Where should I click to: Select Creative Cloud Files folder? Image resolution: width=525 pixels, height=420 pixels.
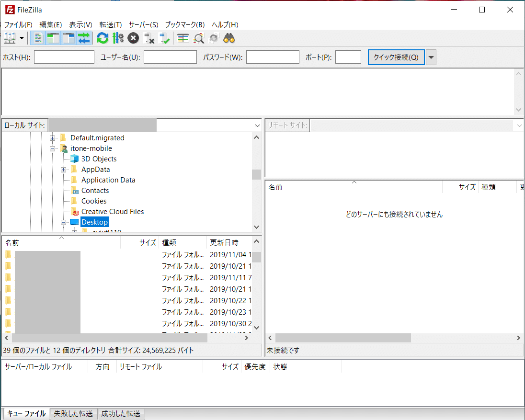coord(113,212)
